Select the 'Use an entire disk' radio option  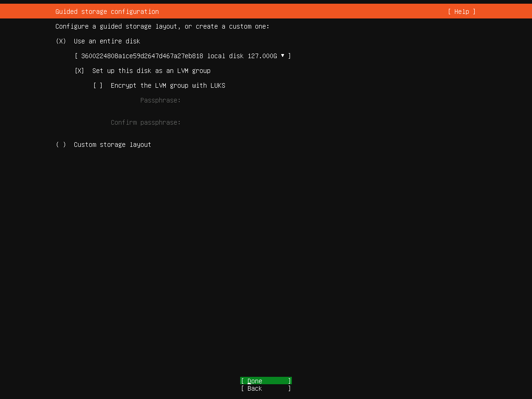(x=61, y=41)
